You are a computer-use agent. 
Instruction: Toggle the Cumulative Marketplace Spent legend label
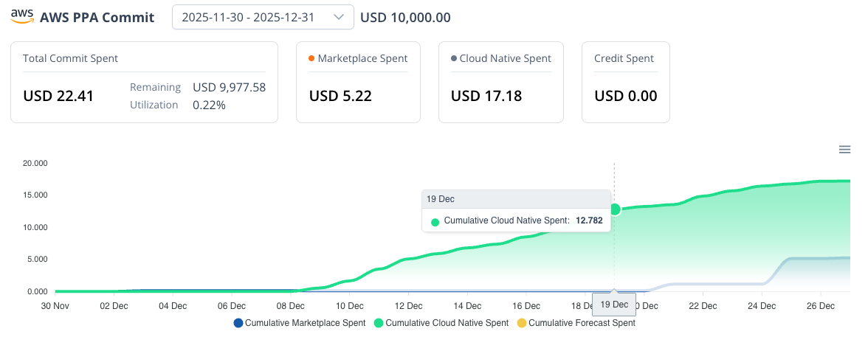[x=305, y=323]
